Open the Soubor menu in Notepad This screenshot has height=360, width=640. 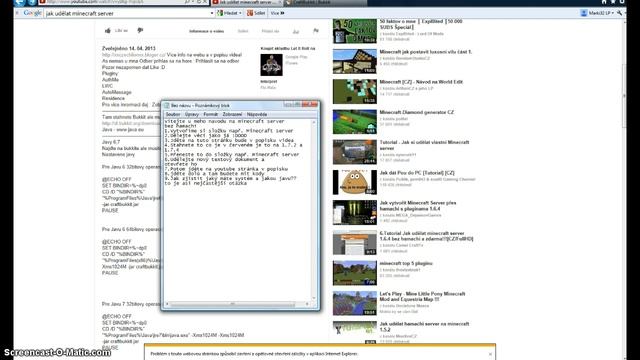click(173, 114)
